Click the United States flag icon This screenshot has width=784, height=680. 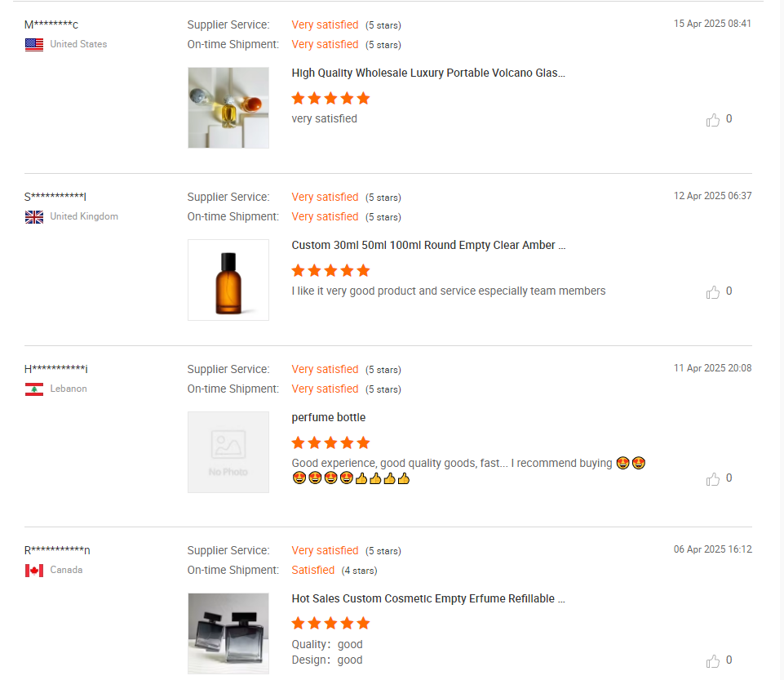34,45
